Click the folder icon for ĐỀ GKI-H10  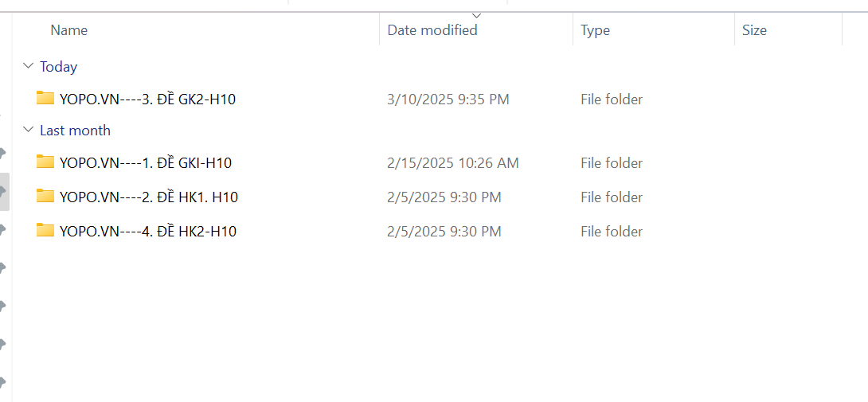pos(45,162)
